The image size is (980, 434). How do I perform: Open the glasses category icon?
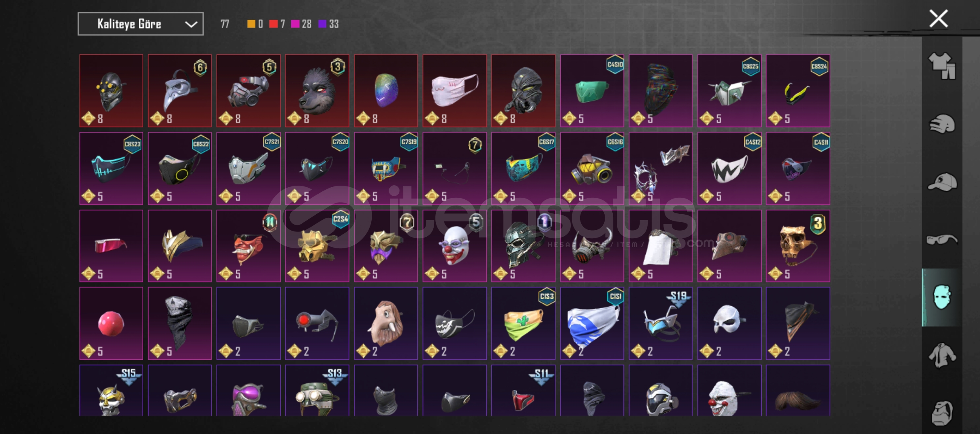click(942, 240)
